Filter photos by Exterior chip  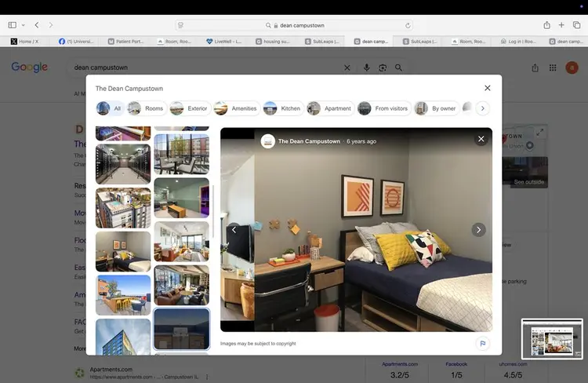click(x=189, y=108)
